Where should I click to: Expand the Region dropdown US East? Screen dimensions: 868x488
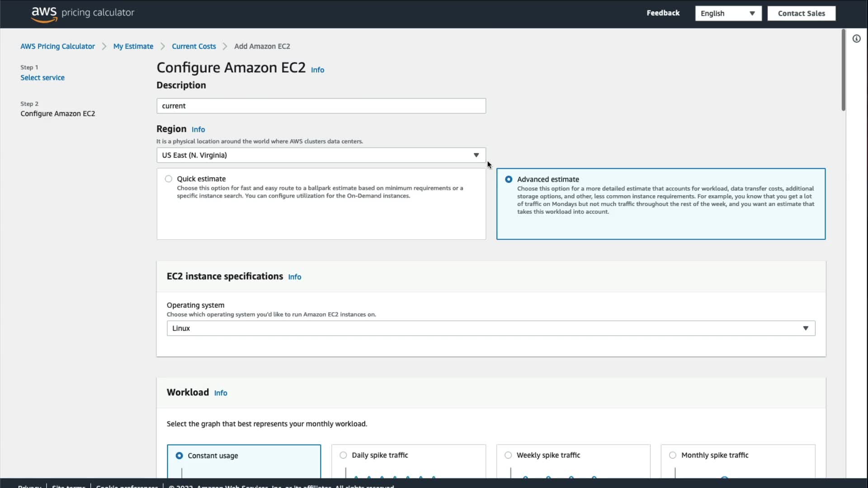pyautogui.click(x=321, y=155)
